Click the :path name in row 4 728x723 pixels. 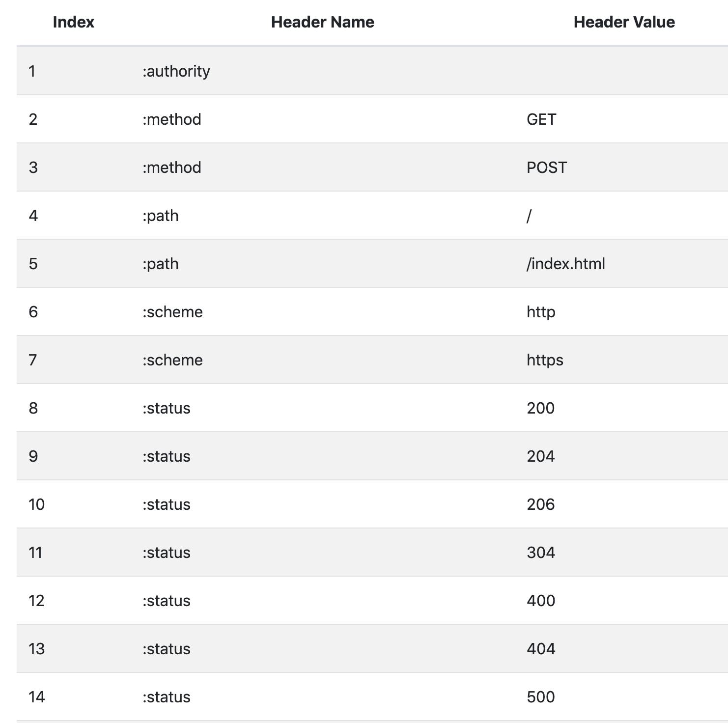tap(161, 216)
